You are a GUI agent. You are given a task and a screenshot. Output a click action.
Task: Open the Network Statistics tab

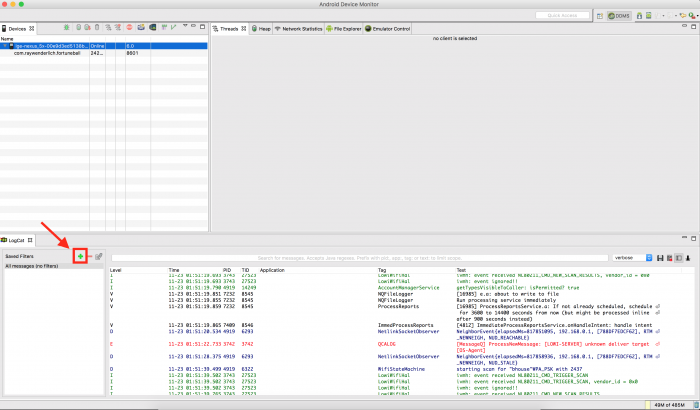point(298,29)
